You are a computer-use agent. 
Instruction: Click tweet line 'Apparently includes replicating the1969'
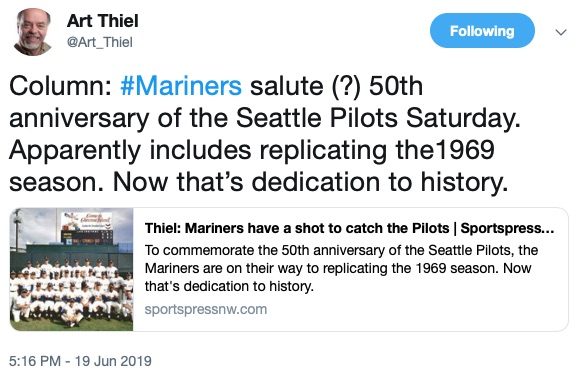click(x=252, y=150)
